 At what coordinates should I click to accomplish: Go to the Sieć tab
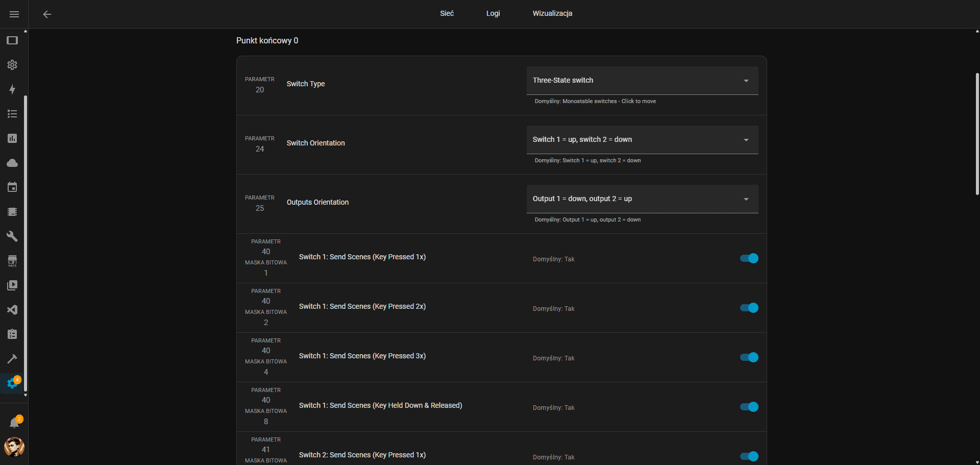click(x=447, y=13)
